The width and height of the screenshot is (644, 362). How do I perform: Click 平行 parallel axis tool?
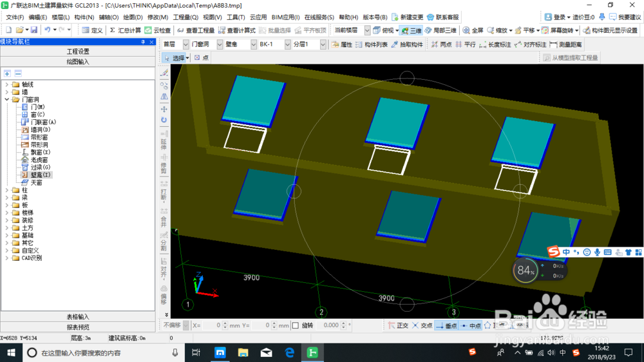[x=466, y=44]
